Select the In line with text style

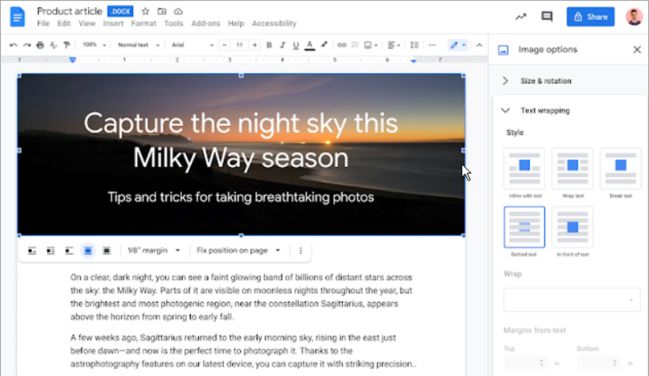524,168
